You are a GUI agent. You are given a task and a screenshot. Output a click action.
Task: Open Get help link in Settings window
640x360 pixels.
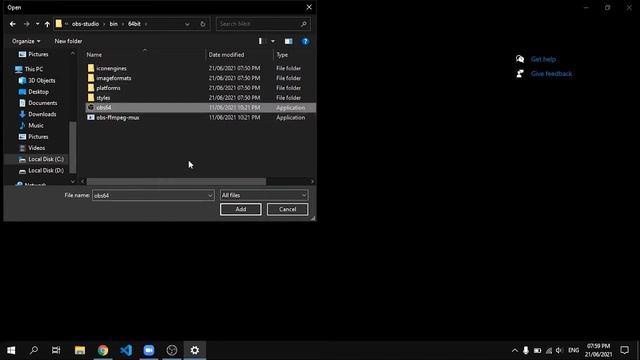click(x=543, y=59)
